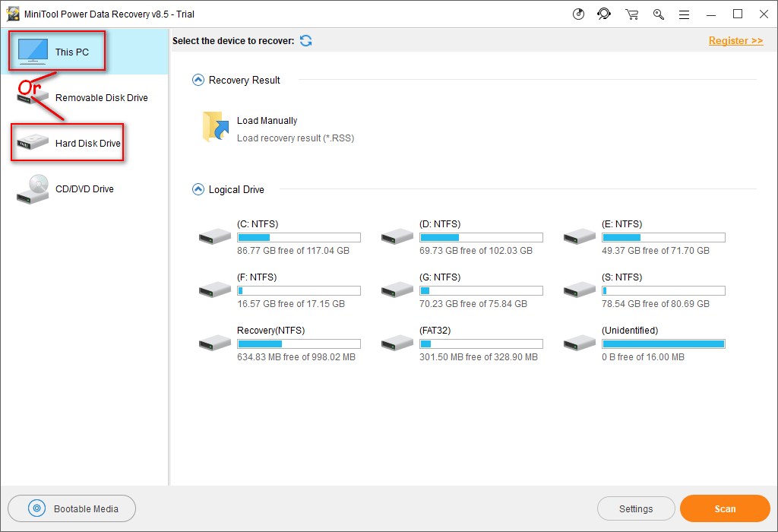Click the E: drive usage bar

663,238
